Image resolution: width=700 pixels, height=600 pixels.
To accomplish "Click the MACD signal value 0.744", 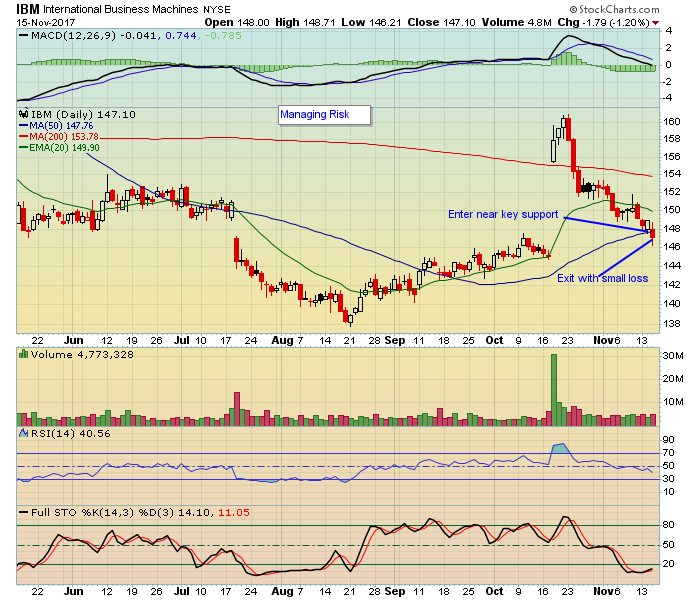I will [181, 35].
